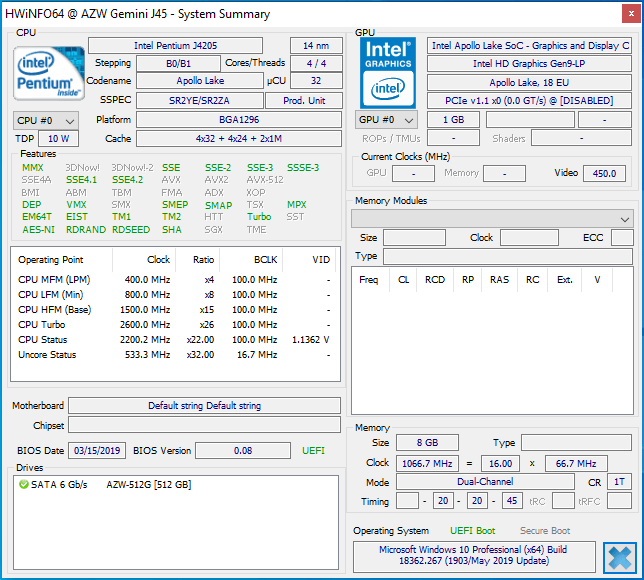
Task: Click the PCIe v1.1 x0 DISABLED field
Action: click(x=529, y=101)
